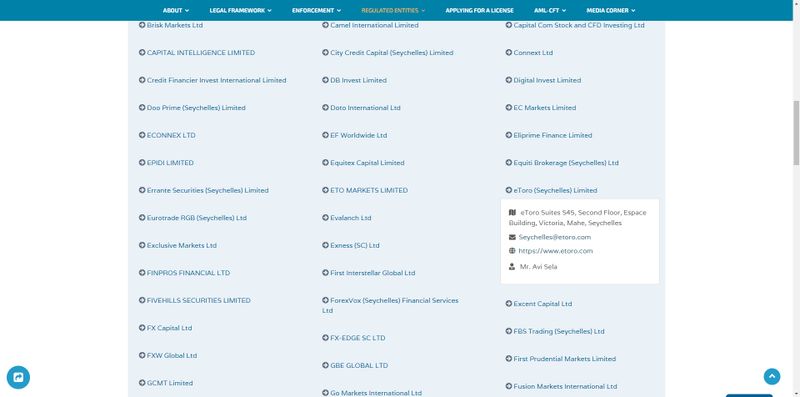Click arrow icon beside FIVEHILLS SECURITIES LIMITED

pos(142,301)
